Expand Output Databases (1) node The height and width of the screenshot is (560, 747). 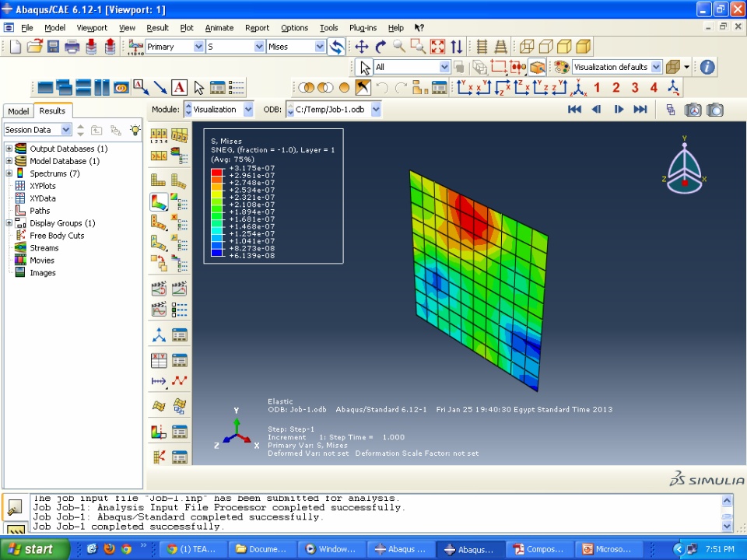click(9, 149)
